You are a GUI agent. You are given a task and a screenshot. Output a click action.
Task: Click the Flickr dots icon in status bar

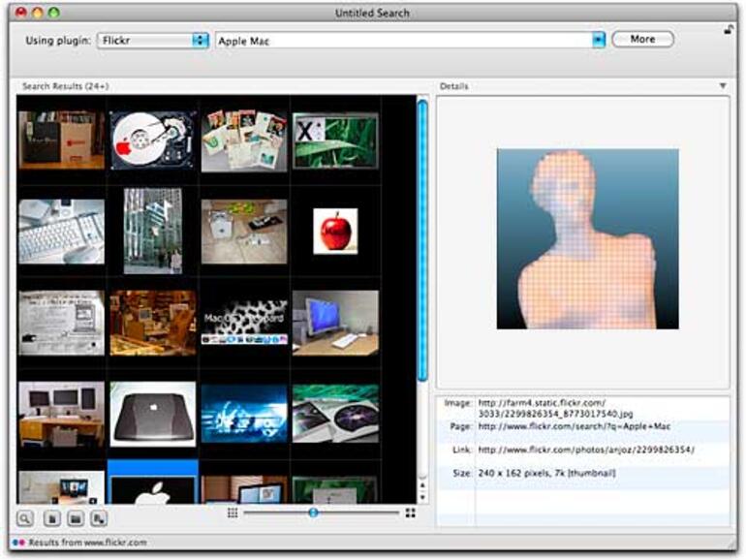click(x=18, y=543)
